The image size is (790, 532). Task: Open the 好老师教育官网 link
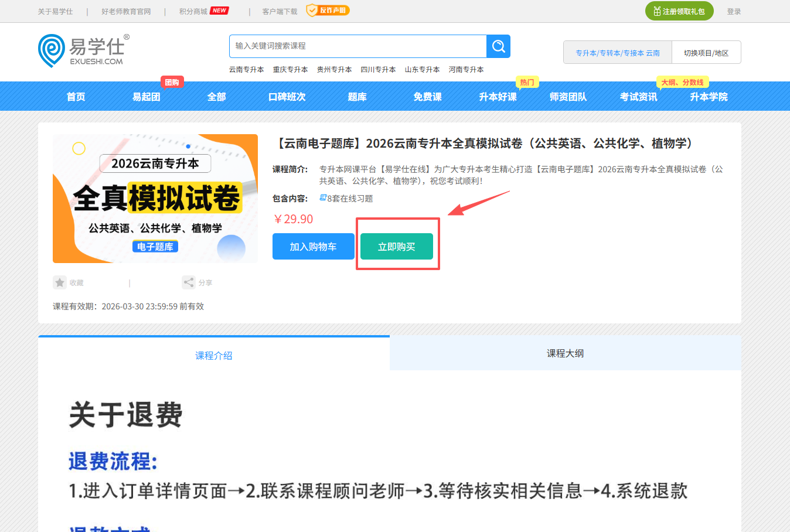pos(126,12)
